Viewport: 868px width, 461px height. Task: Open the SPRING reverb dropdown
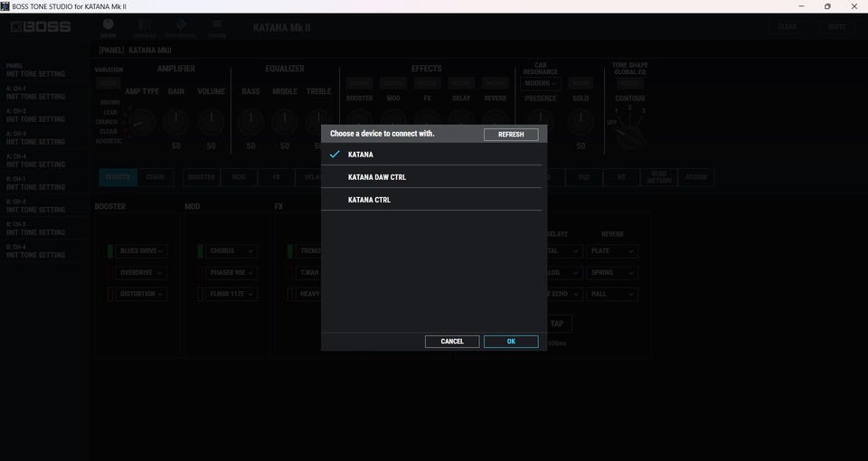(x=612, y=273)
